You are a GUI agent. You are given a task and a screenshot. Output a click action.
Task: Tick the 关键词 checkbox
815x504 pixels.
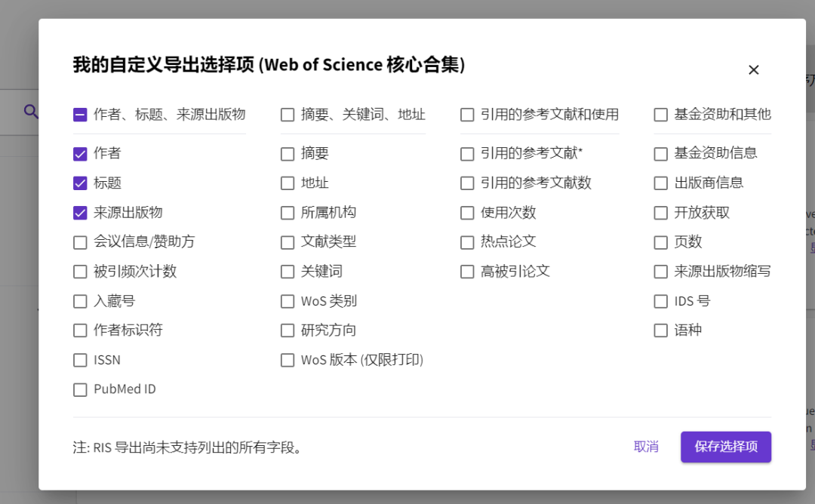pos(288,272)
